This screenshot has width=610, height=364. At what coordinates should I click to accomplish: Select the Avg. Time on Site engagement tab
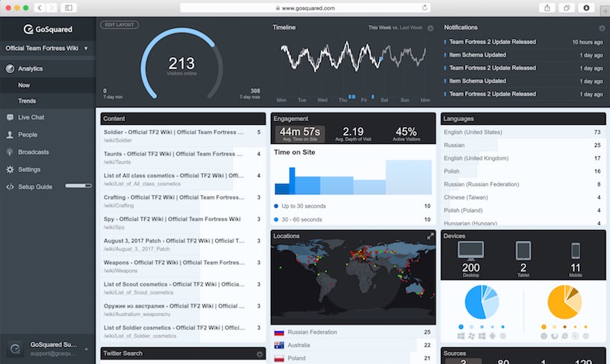tap(300, 134)
